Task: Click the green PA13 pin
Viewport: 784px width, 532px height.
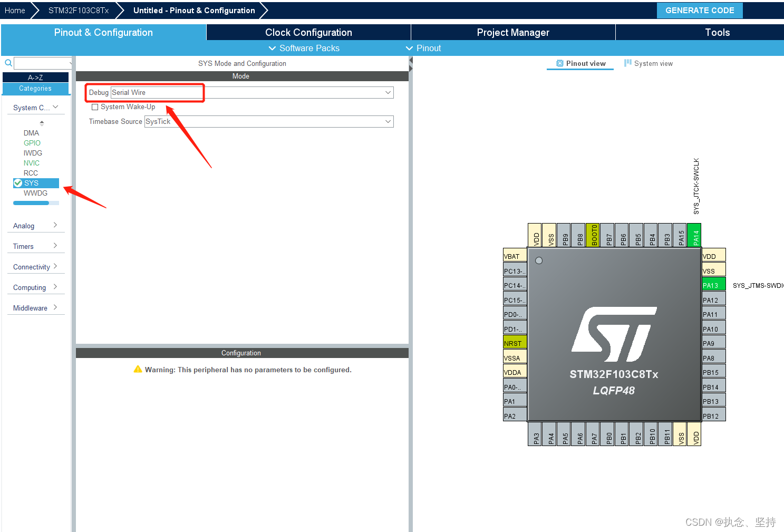Action: [x=714, y=284]
